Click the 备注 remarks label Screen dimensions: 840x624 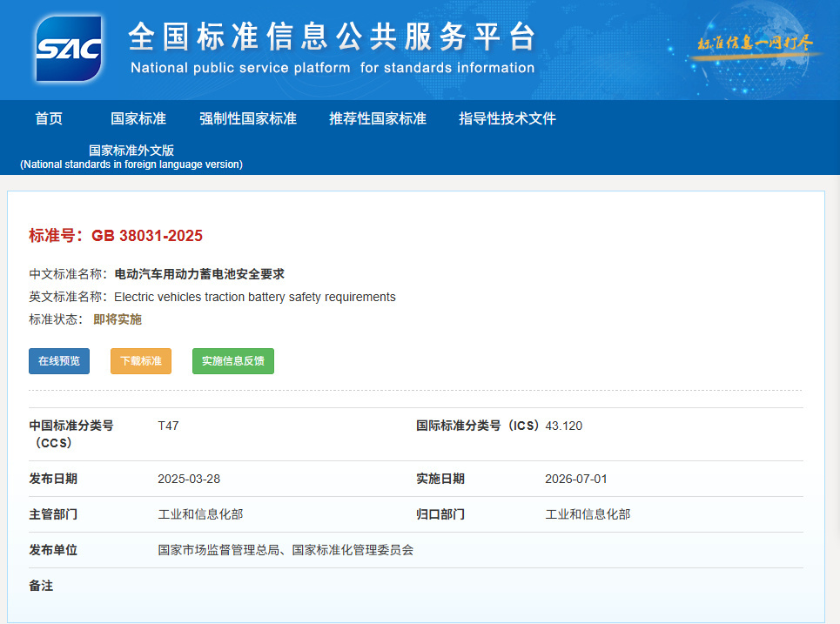(x=41, y=586)
